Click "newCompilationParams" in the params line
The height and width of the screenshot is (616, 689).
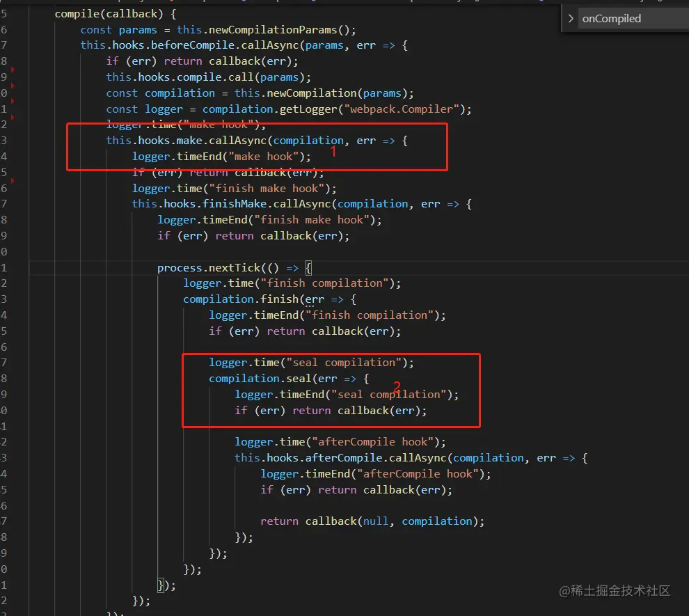click(273, 29)
